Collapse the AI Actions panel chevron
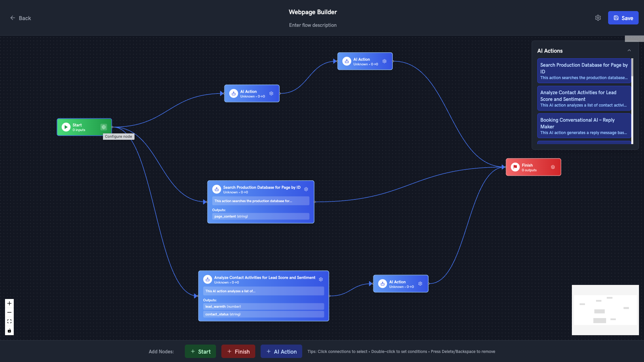644x362 pixels. pos(629,51)
